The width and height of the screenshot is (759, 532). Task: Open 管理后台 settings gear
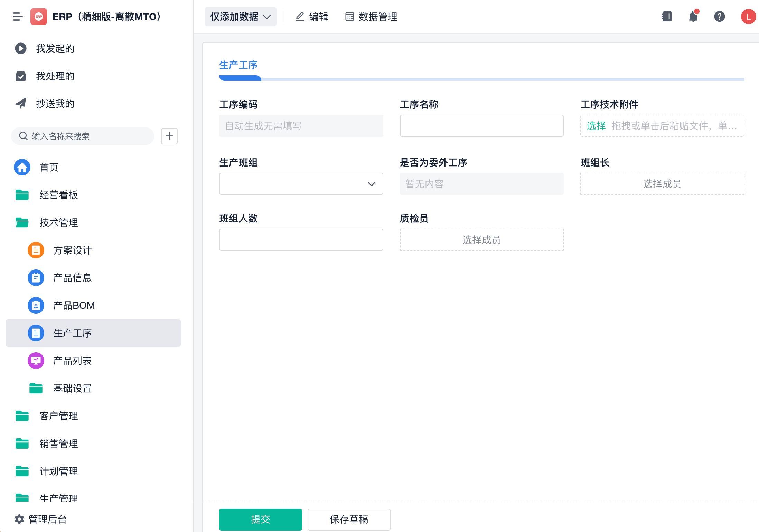(19, 519)
